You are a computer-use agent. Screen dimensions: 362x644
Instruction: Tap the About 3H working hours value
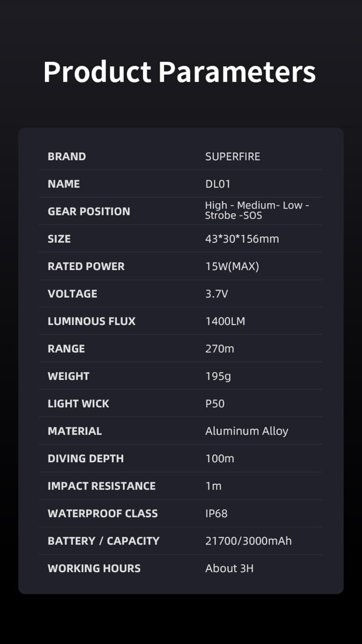[229, 568]
